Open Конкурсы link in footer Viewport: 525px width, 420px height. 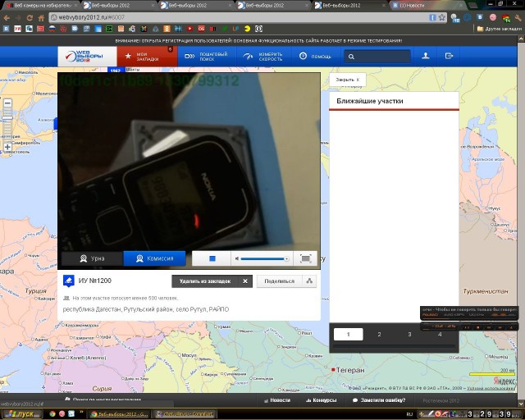[x=322, y=400]
